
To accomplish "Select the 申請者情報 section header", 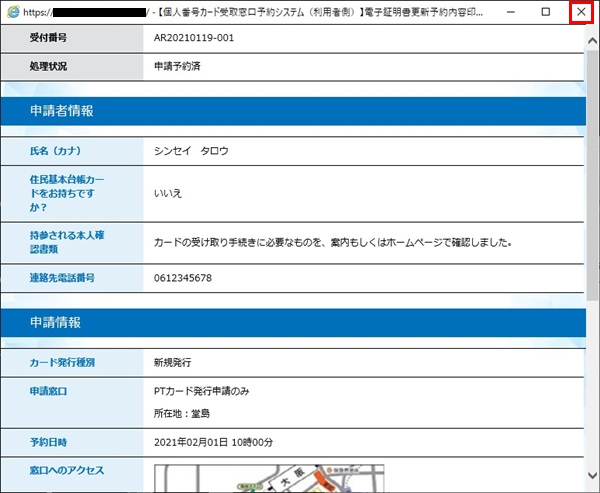I will click(x=62, y=111).
